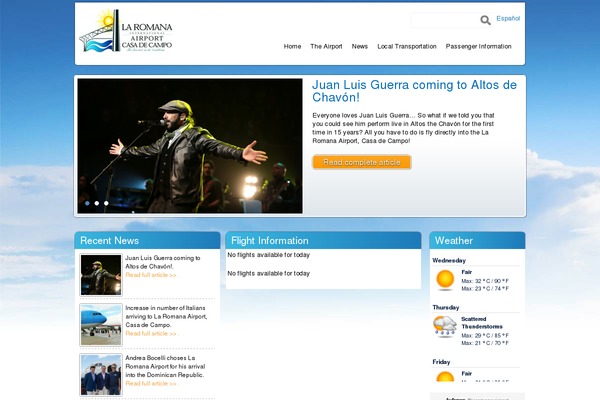Click the Friday forecast label
This screenshot has width=600, height=400.
[x=441, y=362]
